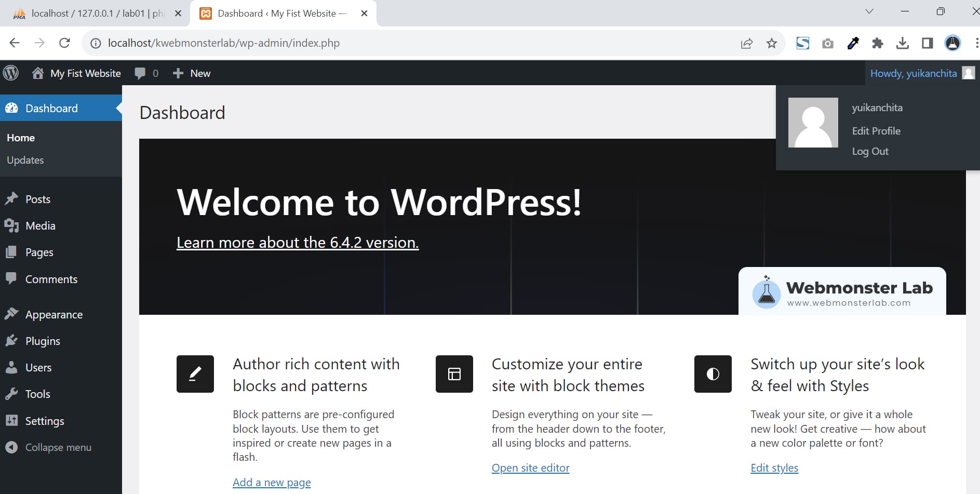
Task: Click the color picker eyedropper extension
Action: point(853,43)
